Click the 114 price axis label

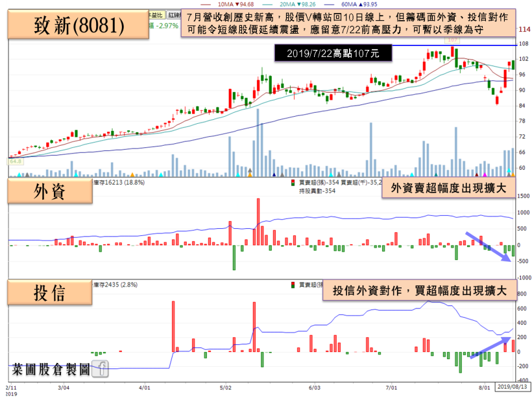point(524,30)
